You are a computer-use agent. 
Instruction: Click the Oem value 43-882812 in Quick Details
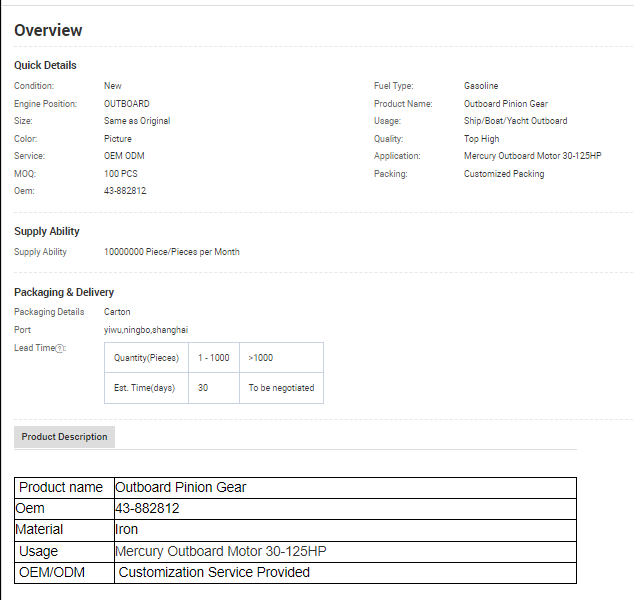(125, 191)
